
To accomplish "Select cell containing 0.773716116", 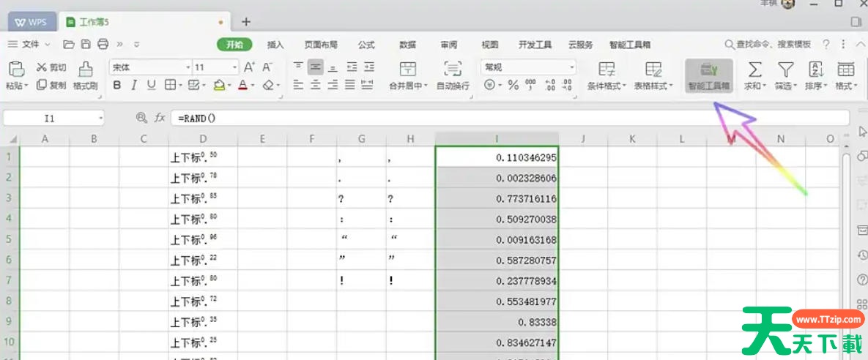I will 497,198.
